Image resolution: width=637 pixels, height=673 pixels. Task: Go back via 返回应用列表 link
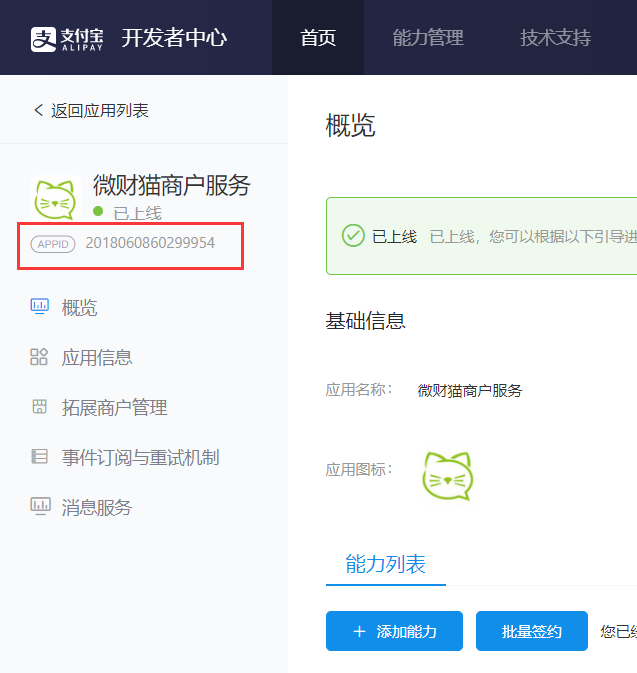tap(100, 111)
